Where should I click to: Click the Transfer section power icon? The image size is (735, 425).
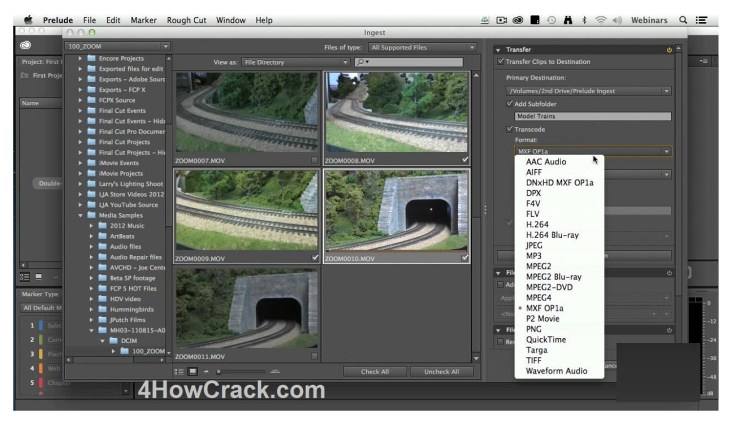pyautogui.click(x=669, y=50)
